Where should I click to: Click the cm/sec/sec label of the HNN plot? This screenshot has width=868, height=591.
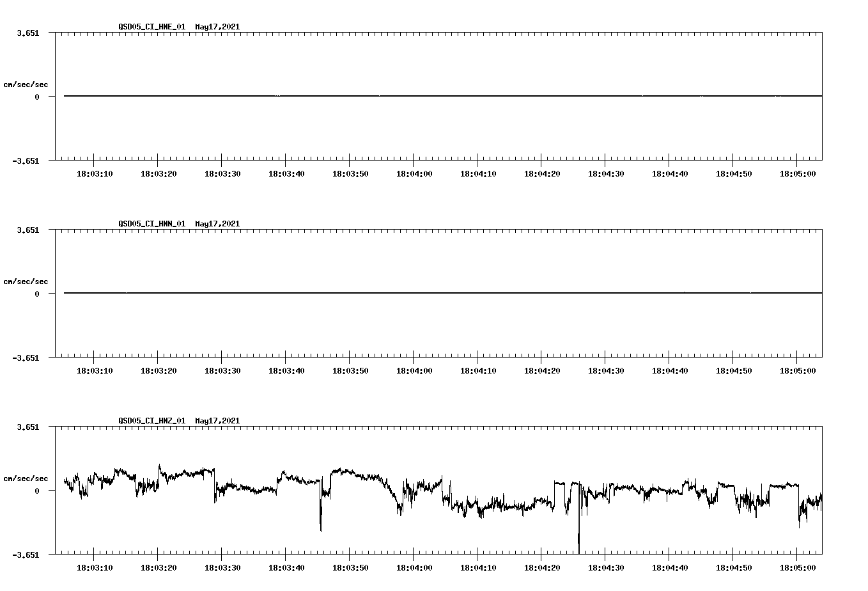click(26, 281)
